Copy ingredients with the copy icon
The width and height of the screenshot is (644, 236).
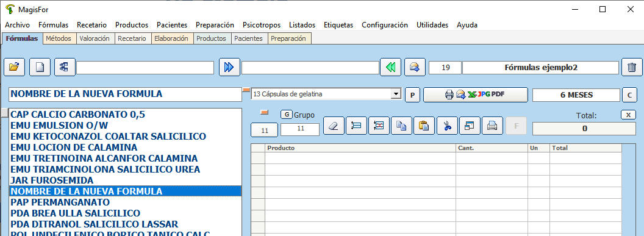pos(402,126)
